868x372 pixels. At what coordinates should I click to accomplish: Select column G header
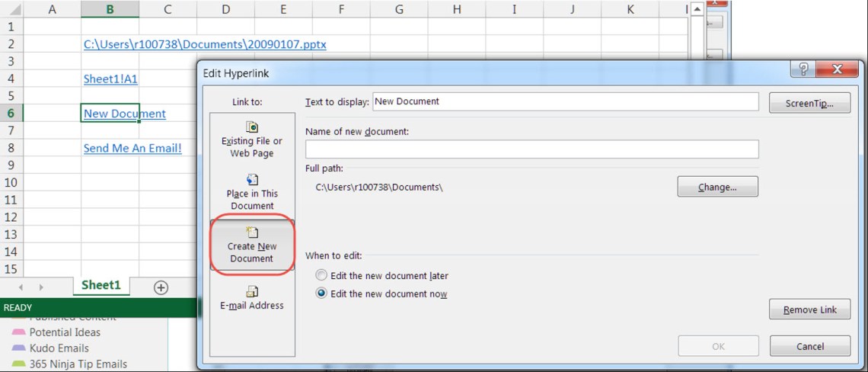pyautogui.click(x=398, y=9)
